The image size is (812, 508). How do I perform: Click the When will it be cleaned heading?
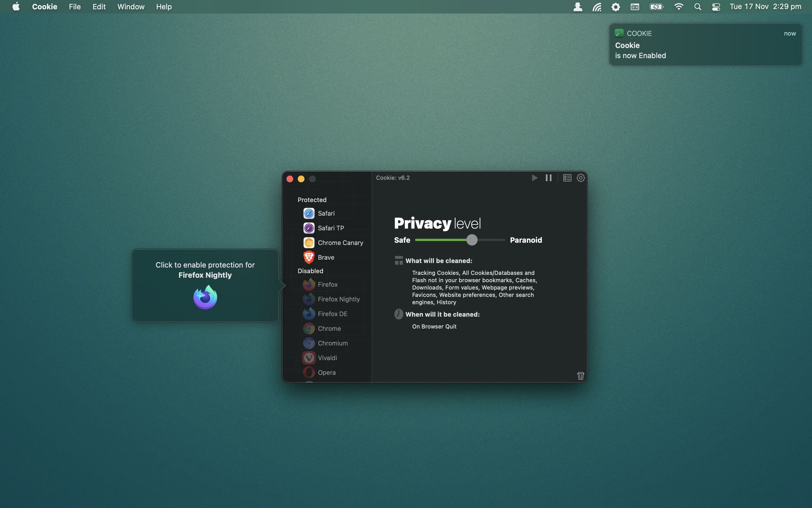click(x=442, y=314)
